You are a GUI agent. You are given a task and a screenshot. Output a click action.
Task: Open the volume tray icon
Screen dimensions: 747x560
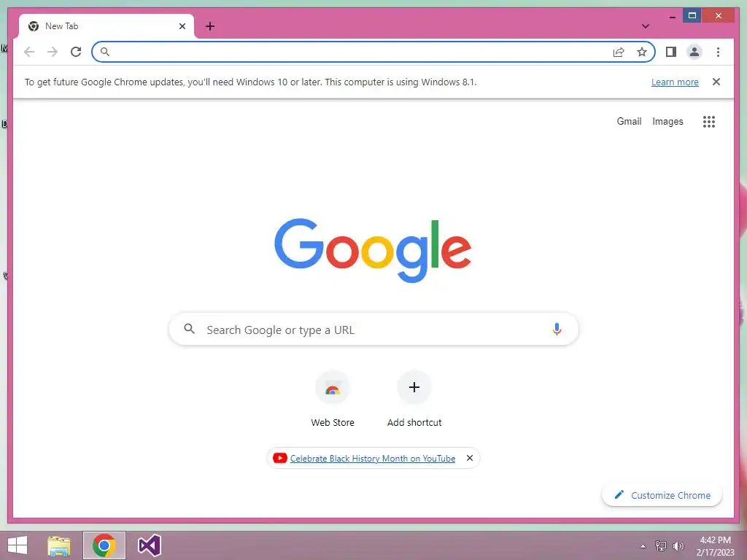coord(678,546)
